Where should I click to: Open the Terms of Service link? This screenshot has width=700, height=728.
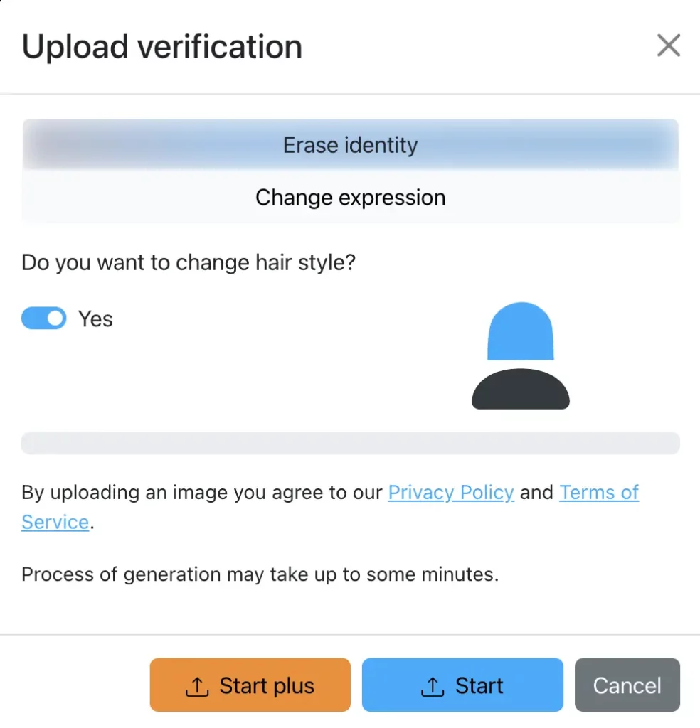pos(598,492)
